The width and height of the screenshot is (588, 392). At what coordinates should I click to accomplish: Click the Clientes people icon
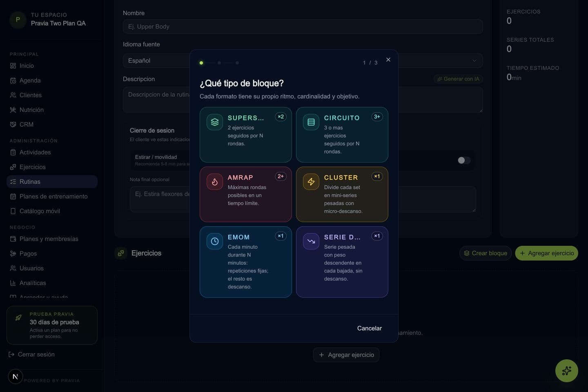click(13, 95)
